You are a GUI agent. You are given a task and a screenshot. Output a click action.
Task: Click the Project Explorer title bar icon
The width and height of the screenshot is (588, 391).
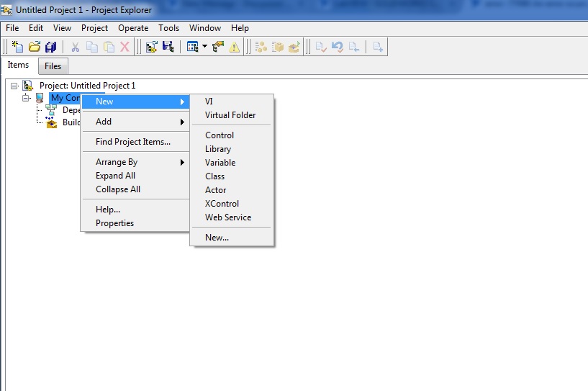(x=6, y=10)
